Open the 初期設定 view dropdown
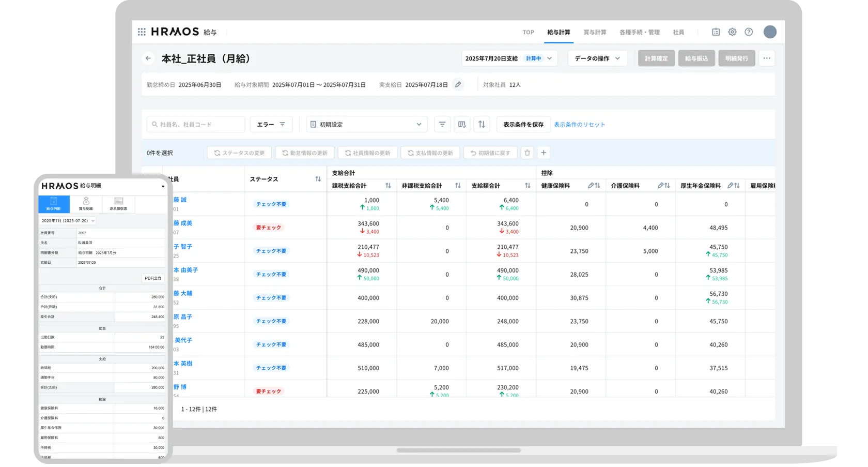868x467 pixels. click(x=366, y=124)
